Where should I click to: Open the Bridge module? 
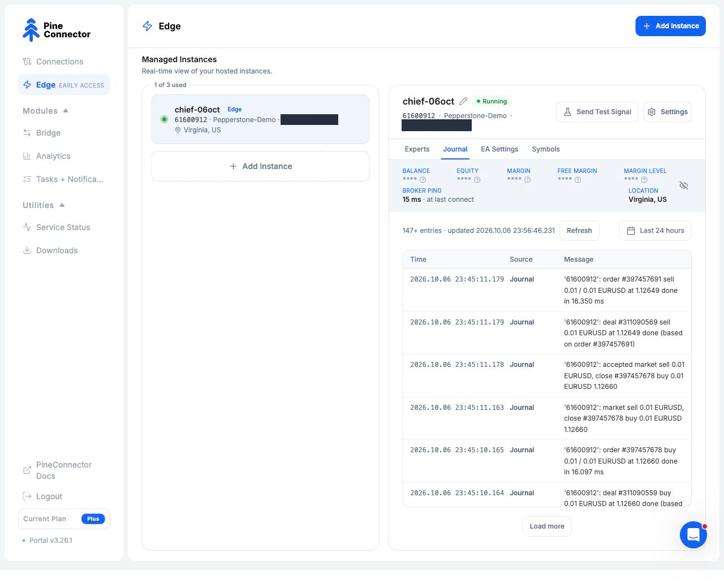pyautogui.click(x=64, y=133)
